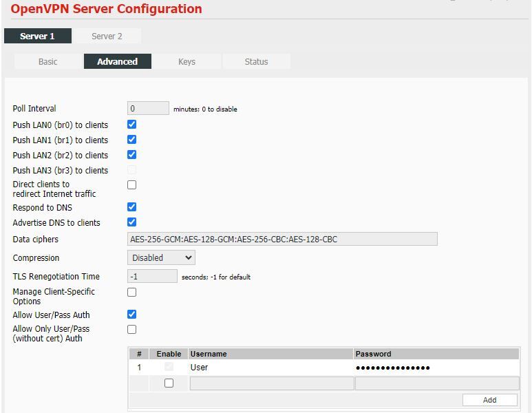Click the masked password in row 1
The height and width of the screenshot is (413, 532).
click(392, 368)
